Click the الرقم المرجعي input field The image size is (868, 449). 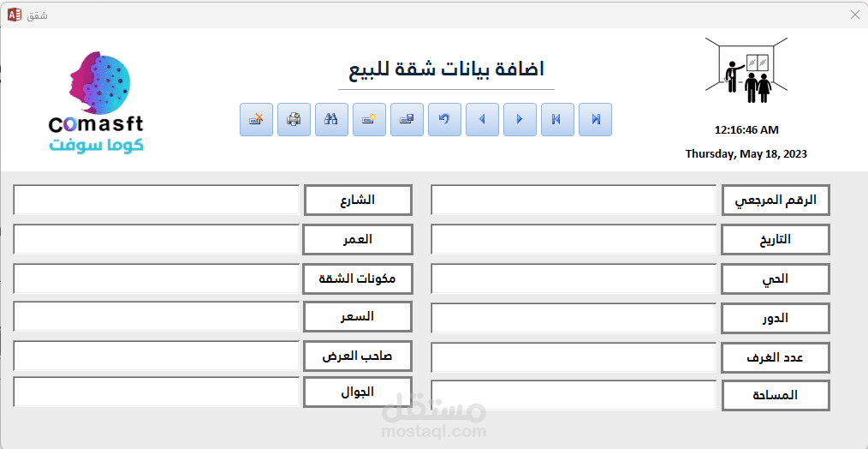[x=574, y=201]
